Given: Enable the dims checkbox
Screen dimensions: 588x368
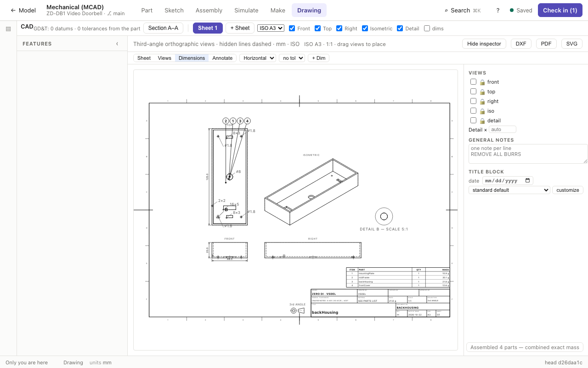Looking at the screenshot, I should tap(427, 28).
